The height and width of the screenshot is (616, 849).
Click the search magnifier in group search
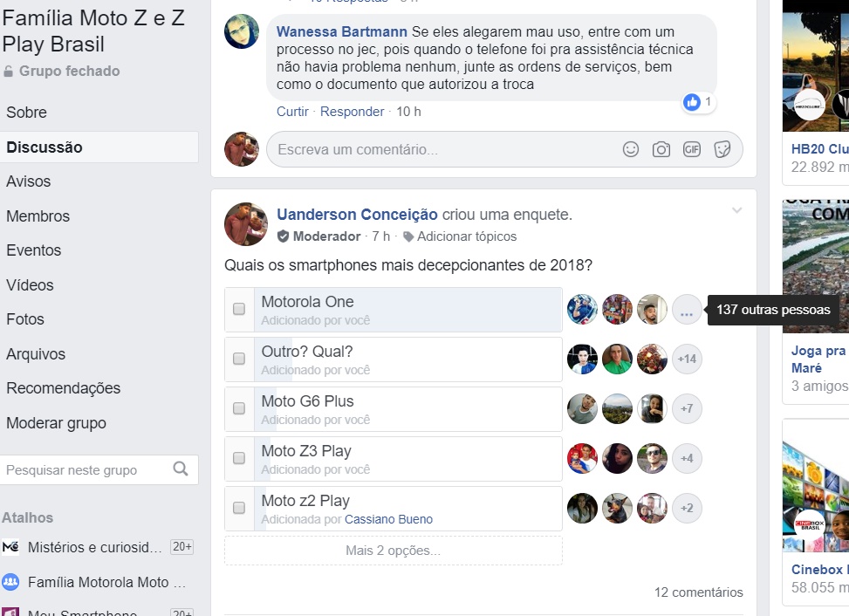(181, 469)
